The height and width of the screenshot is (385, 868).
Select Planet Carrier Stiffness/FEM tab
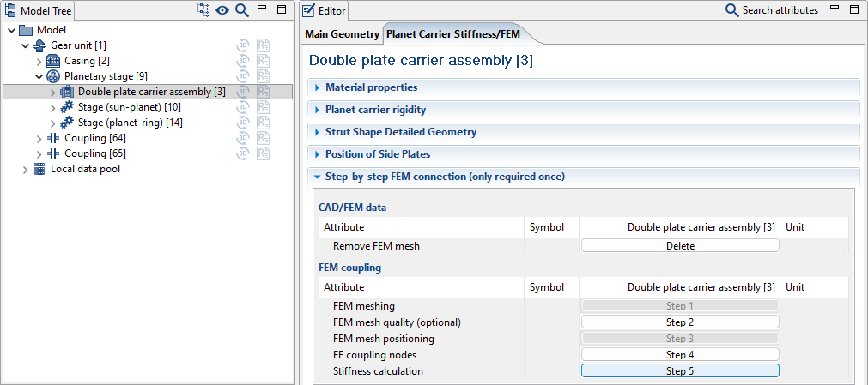coord(452,34)
